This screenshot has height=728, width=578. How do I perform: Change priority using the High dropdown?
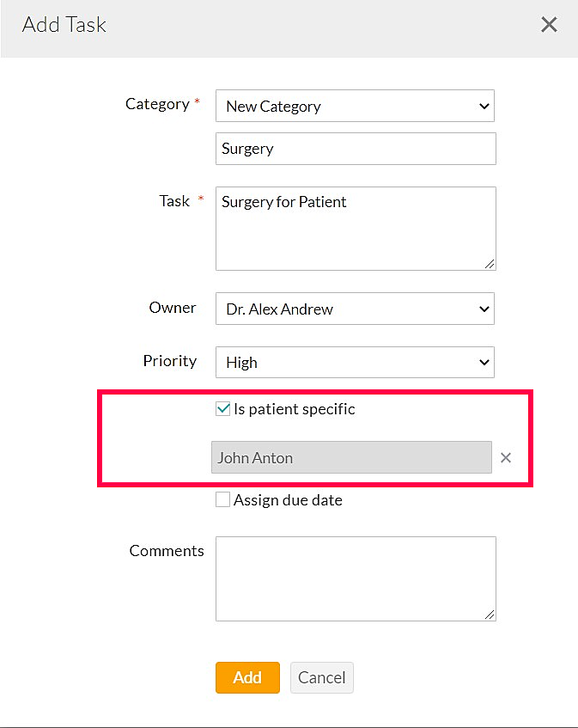coord(355,362)
